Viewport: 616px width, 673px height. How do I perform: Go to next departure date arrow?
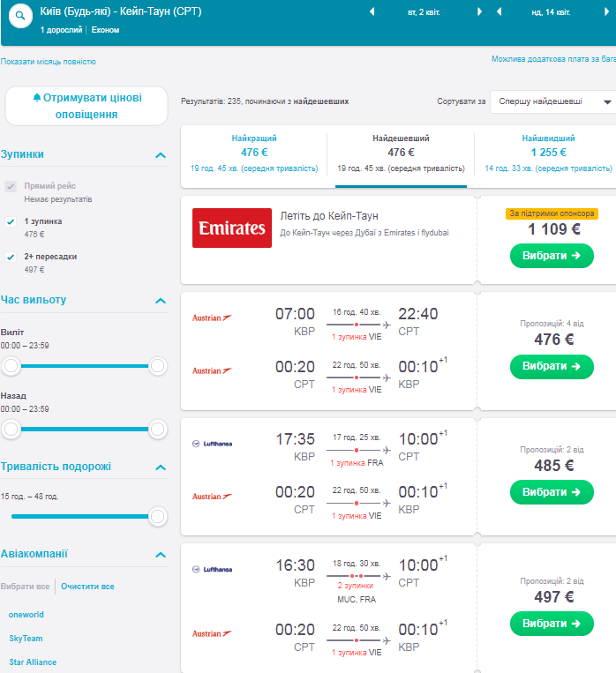(x=479, y=12)
